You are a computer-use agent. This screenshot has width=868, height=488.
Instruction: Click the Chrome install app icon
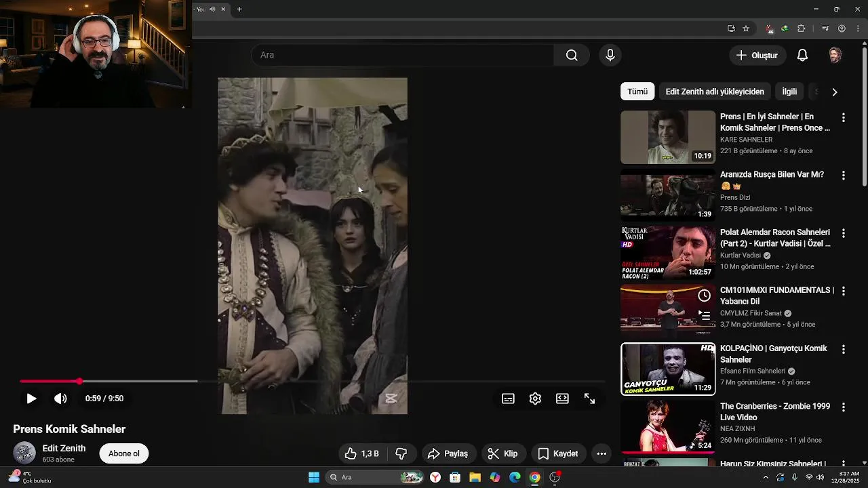[731, 28]
